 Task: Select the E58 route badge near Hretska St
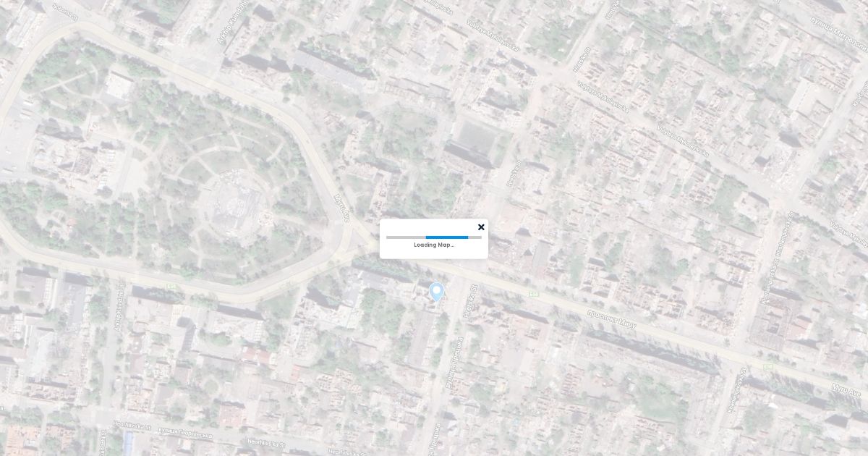(534, 294)
